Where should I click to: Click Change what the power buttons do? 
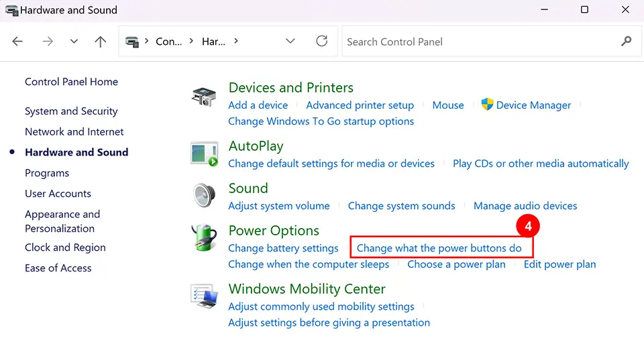[x=439, y=248]
